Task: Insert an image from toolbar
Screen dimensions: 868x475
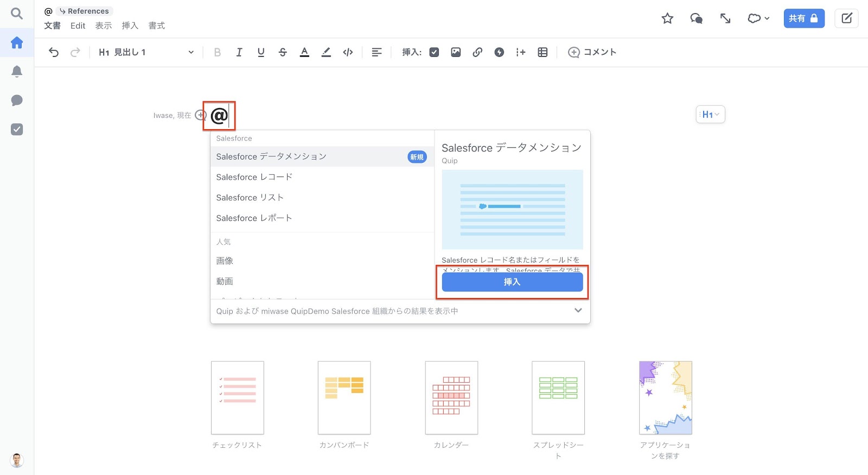Action: pyautogui.click(x=456, y=52)
